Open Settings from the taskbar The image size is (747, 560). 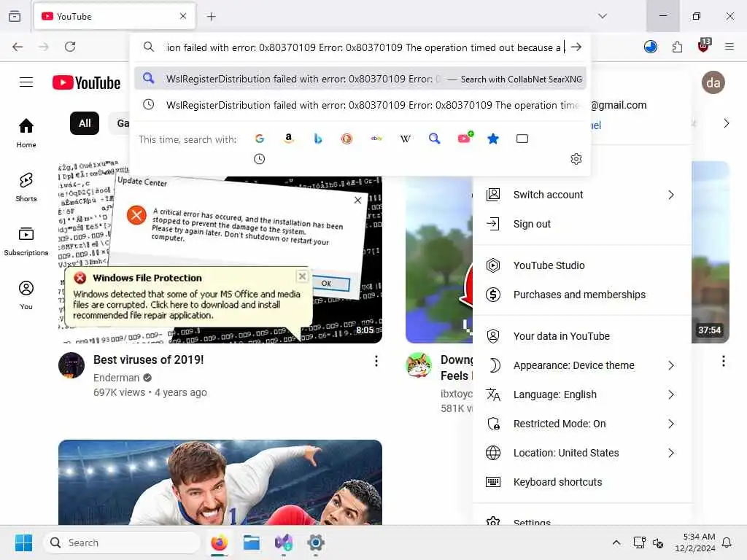[x=315, y=542]
